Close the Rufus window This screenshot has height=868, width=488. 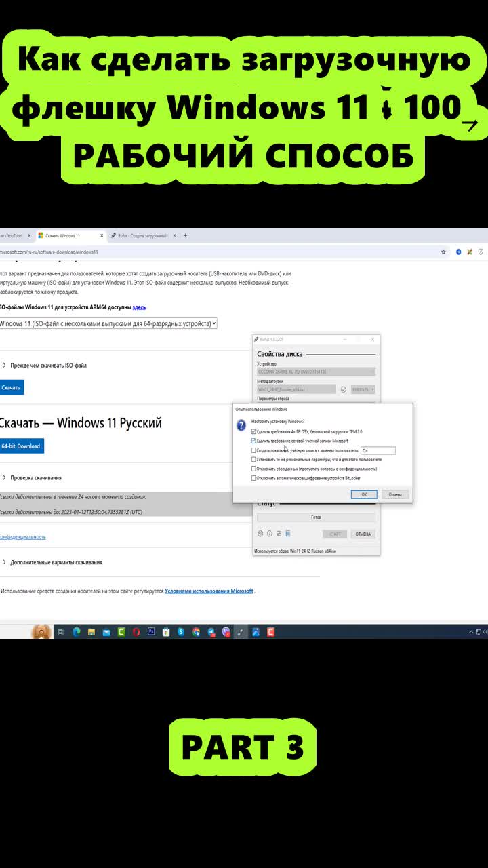pyautogui.click(x=372, y=339)
